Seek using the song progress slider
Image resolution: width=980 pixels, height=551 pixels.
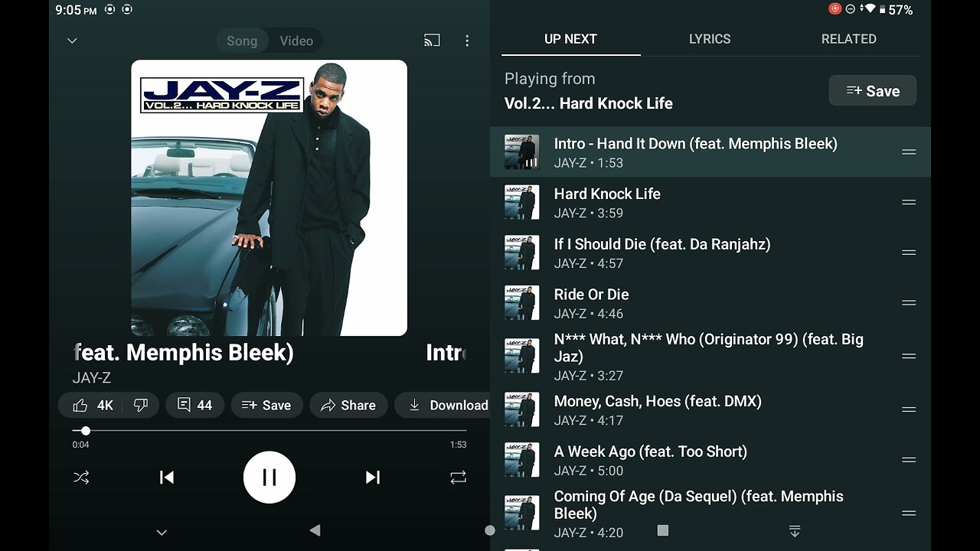pyautogui.click(x=269, y=431)
